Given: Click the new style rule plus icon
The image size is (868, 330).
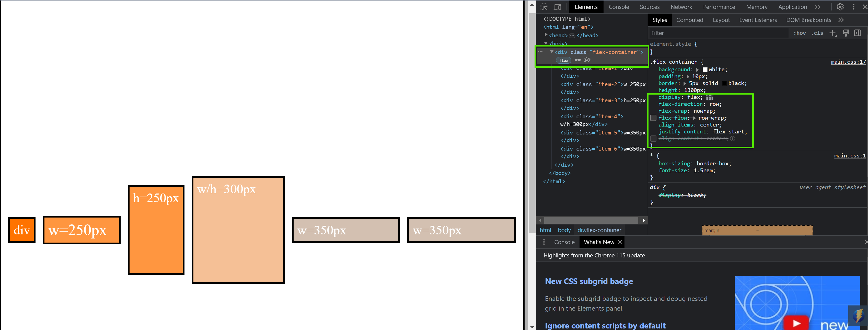Looking at the screenshot, I should 833,33.
